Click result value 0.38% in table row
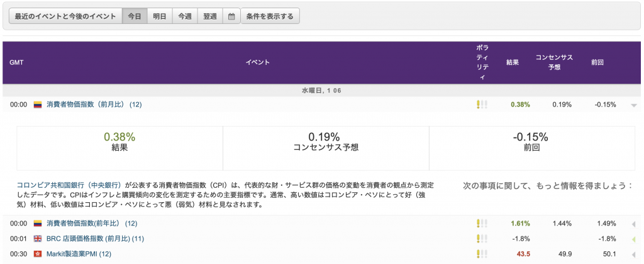Viewport: 644px width, 264px height. pos(520,105)
